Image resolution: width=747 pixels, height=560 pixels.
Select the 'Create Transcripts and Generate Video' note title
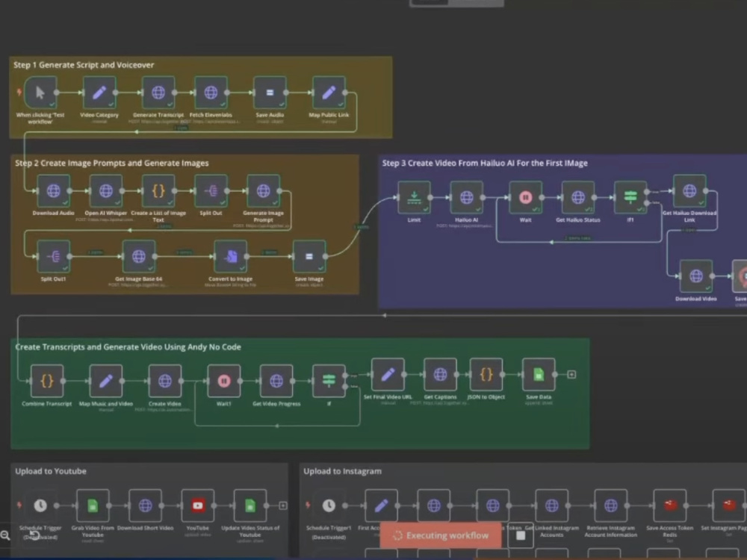(128, 347)
